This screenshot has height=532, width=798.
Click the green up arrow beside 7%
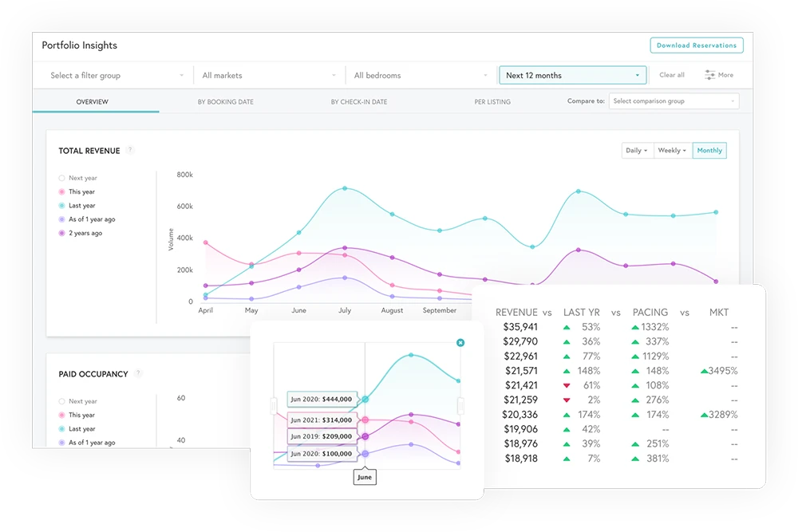[567, 459]
